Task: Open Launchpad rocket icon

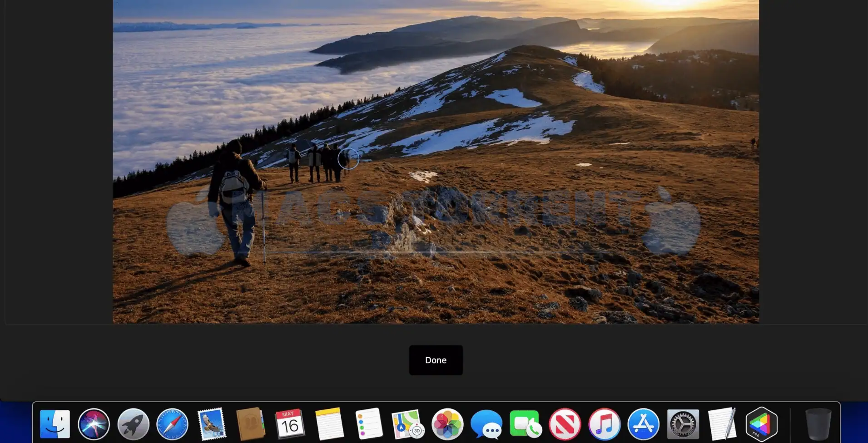Action: click(x=133, y=424)
